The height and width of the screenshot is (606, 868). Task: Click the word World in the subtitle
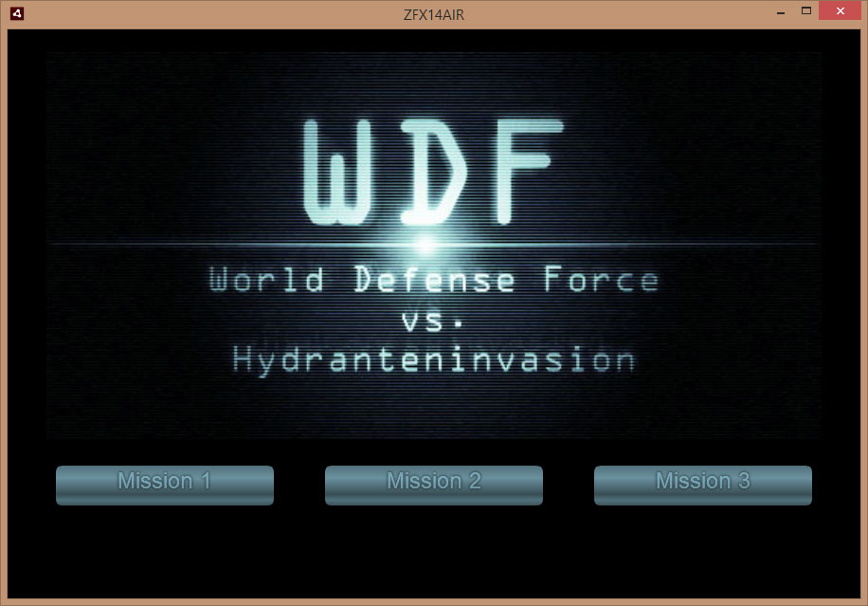tap(266, 281)
